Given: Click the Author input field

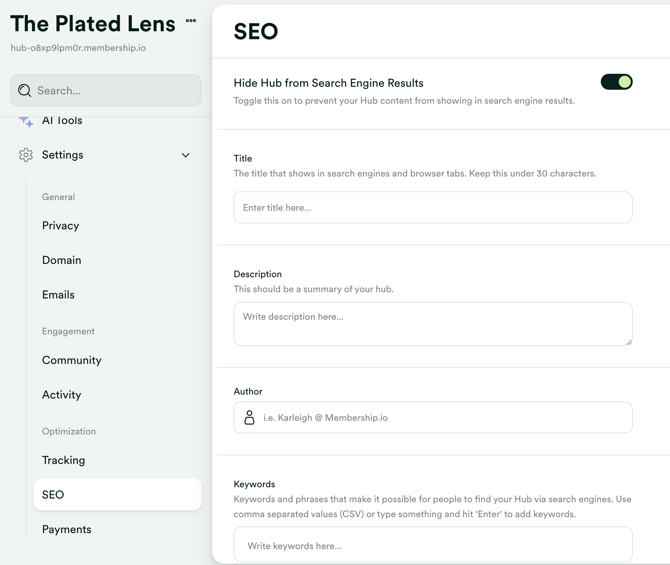Looking at the screenshot, I should coord(433,417).
